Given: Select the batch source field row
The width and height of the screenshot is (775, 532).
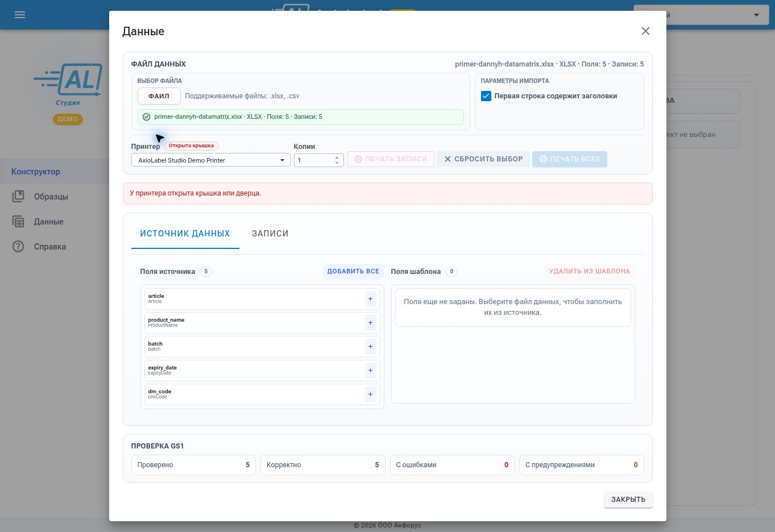Looking at the screenshot, I should coord(262,347).
